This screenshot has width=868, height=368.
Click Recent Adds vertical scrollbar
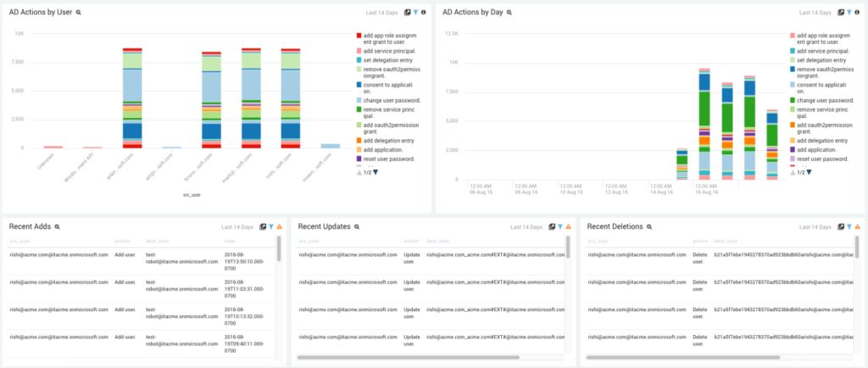click(x=279, y=248)
